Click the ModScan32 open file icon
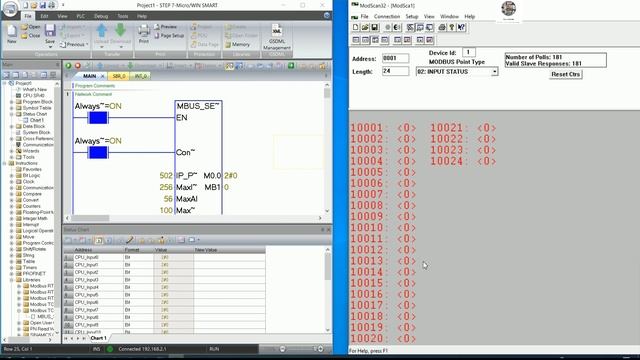Viewport: 640px width, 360px height. (x=365, y=27)
